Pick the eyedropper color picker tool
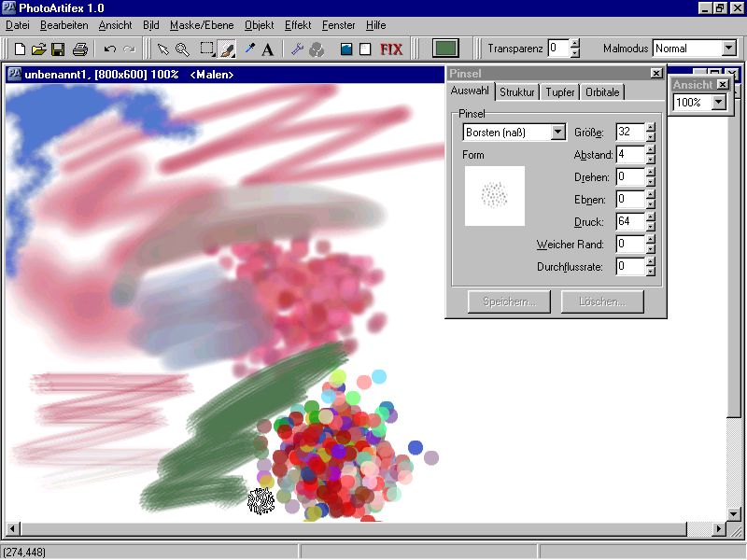 point(249,49)
